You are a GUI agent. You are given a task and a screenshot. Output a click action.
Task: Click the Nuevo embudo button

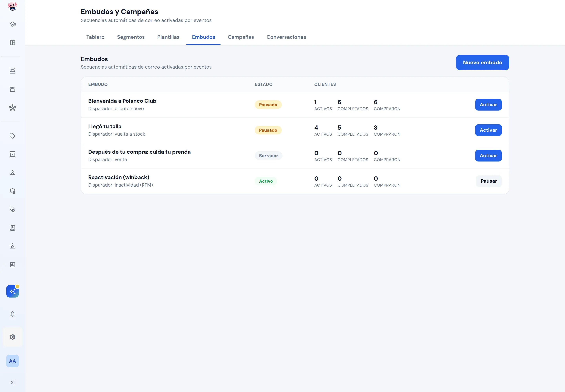point(482,62)
